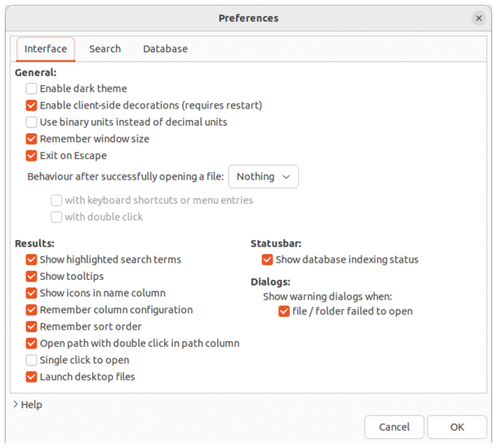Viewport: 497px width, 448px height.
Task: Disable Launch desktop files option
Action: coord(31,377)
